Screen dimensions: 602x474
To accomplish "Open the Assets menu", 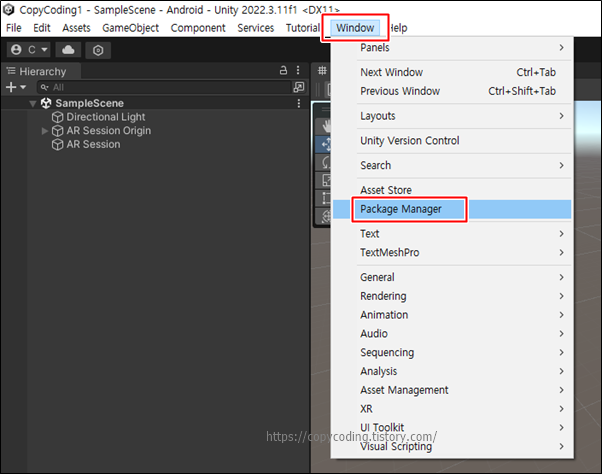I will pos(76,28).
